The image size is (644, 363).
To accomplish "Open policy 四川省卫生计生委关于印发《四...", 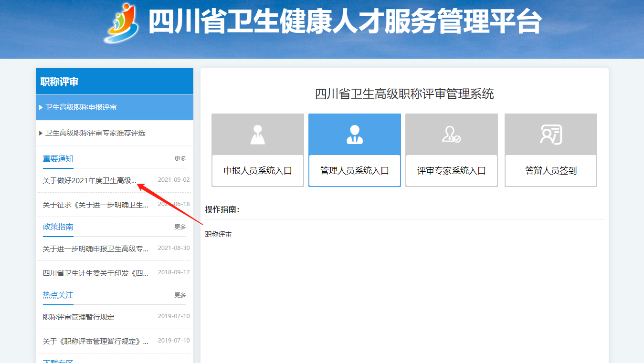I will [95, 273].
